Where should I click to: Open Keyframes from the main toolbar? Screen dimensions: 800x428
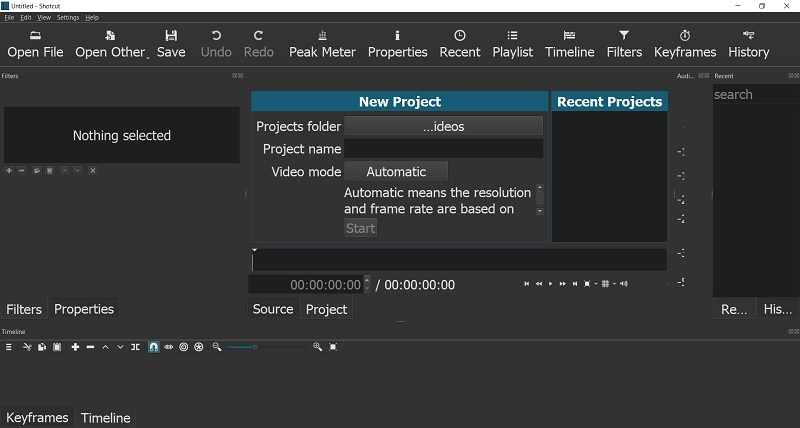point(685,44)
